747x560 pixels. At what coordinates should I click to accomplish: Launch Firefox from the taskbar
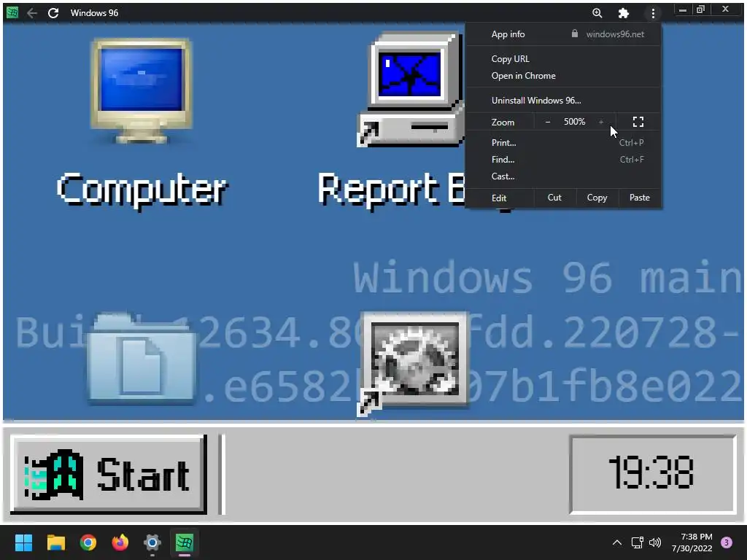click(120, 542)
